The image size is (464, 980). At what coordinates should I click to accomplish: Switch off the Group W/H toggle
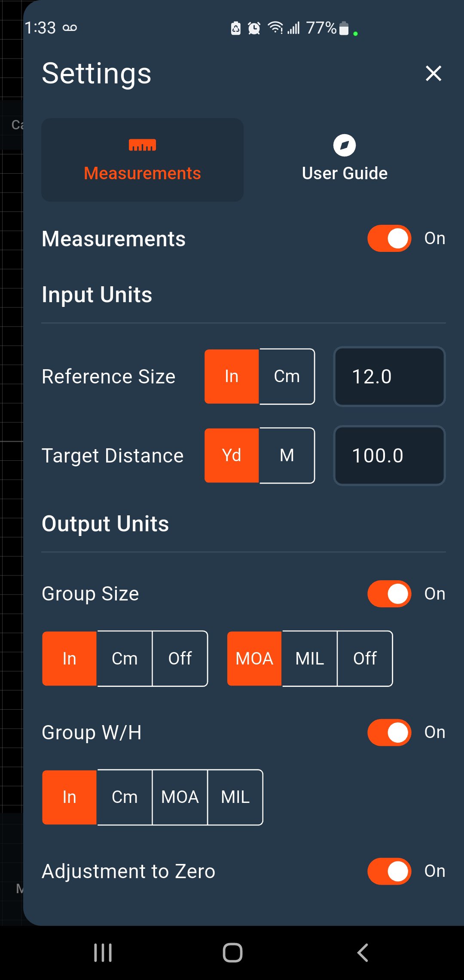tap(389, 732)
